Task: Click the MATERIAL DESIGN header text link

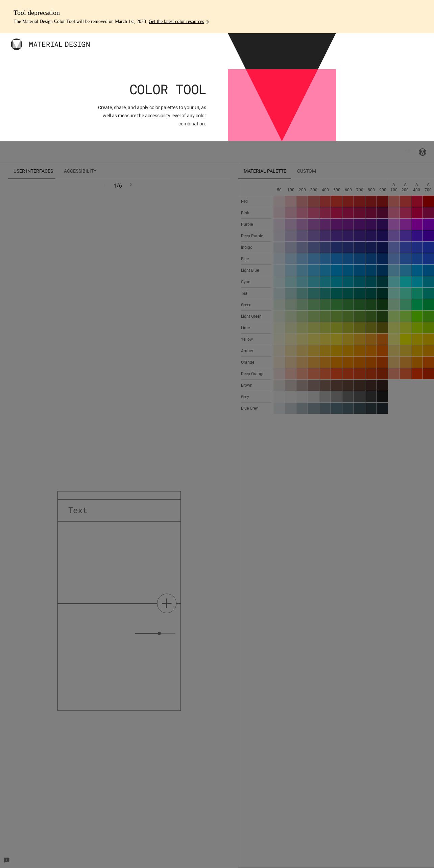Action: point(59,44)
